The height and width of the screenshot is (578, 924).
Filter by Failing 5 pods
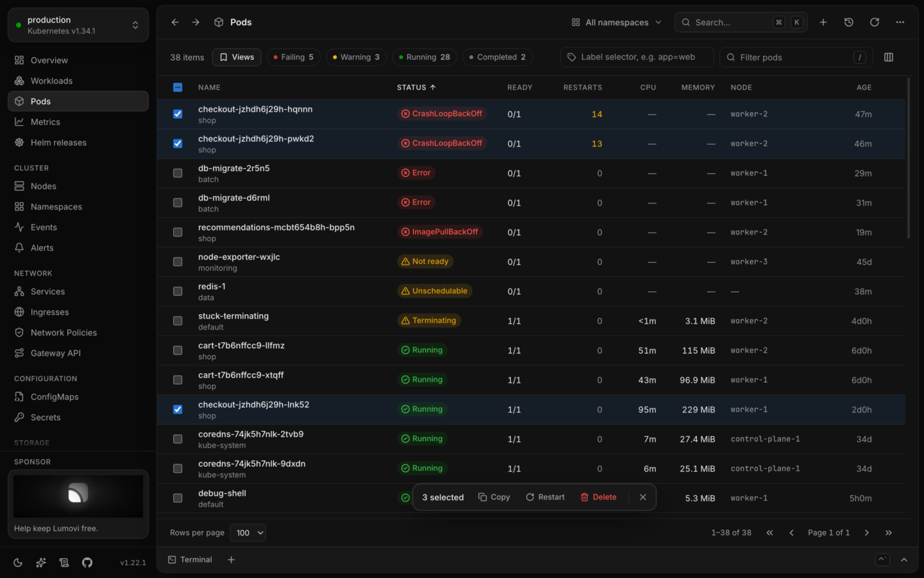click(293, 57)
